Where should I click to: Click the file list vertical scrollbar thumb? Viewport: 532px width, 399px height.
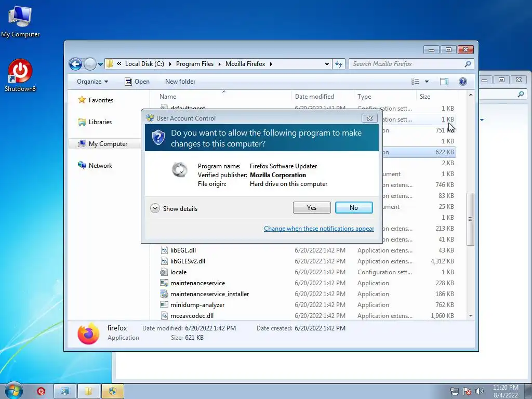click(470, 219)
